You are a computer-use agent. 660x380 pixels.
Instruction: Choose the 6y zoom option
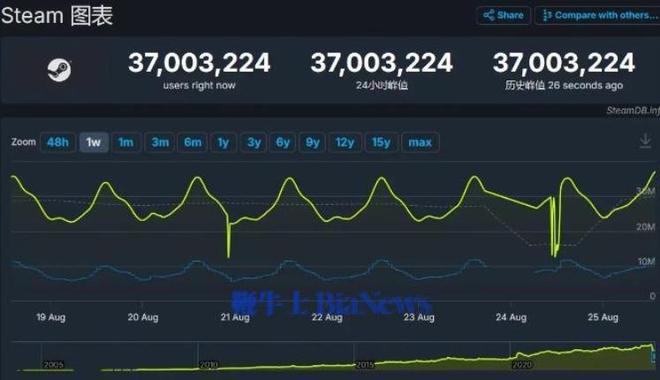283,142
